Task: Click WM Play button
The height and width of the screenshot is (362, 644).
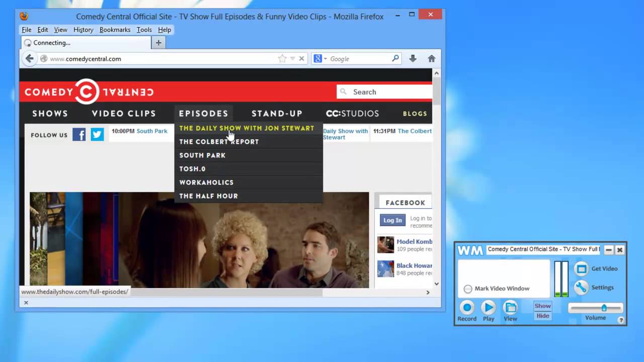Action: [488, 307]
